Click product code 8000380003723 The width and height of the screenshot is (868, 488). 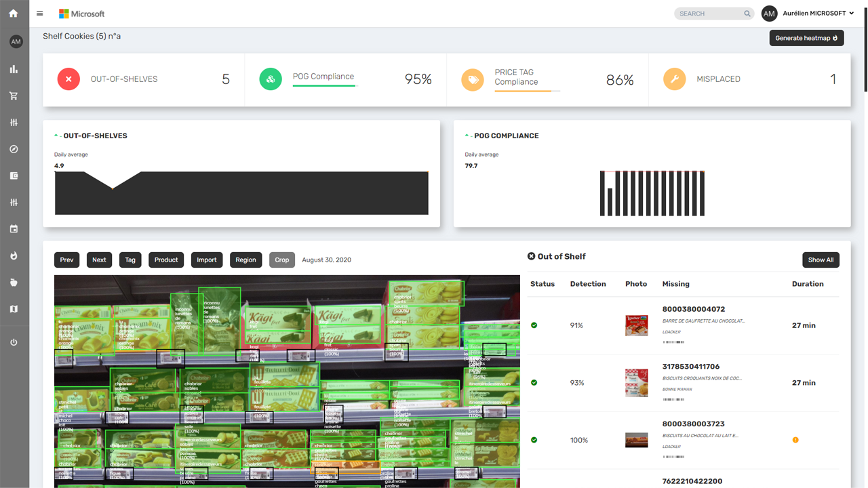[x=694, y=424]
